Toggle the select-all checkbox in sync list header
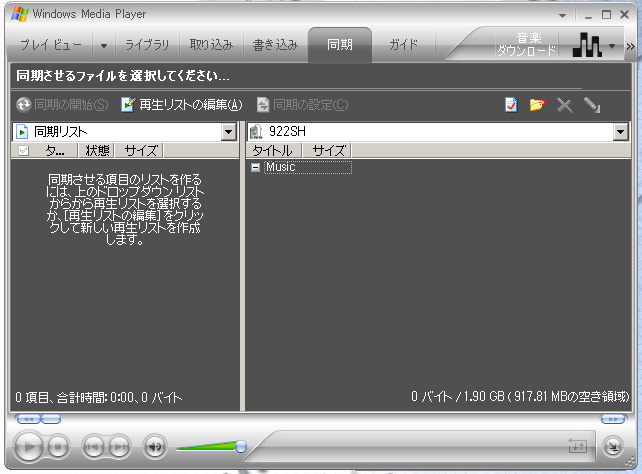Viewport: 642px width, 474px height. point(24,151)
